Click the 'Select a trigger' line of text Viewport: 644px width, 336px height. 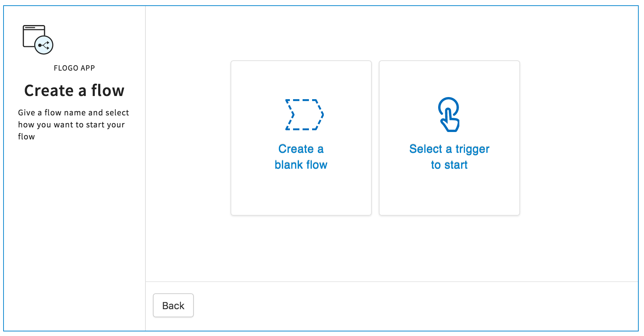[449, 149]
